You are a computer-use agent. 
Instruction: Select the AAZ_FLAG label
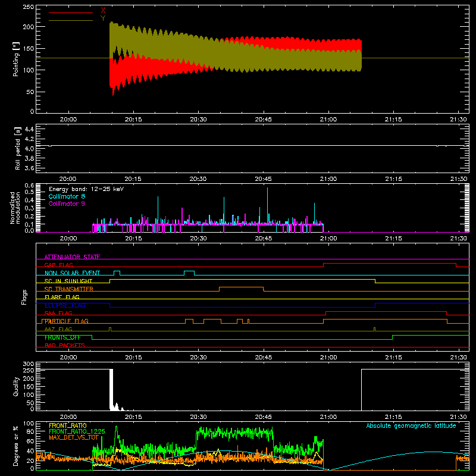pyautogui.click(x=58, y=329)
